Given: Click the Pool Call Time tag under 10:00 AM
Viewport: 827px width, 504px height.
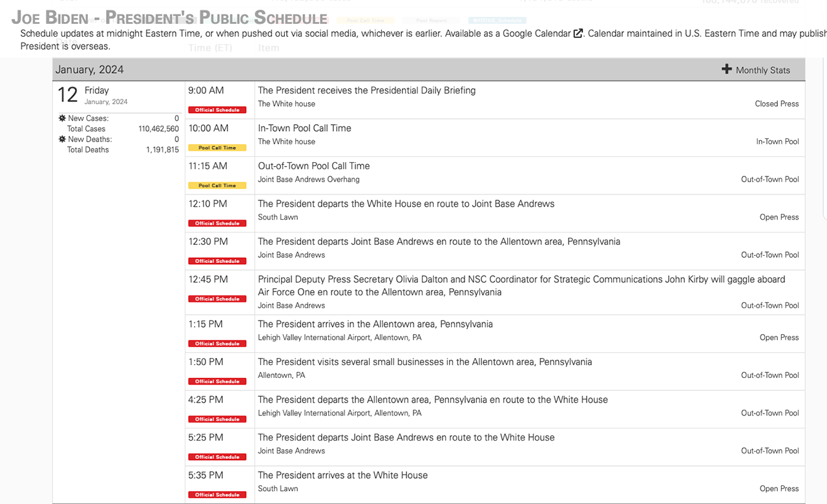Looking at the screenshot, I should [x=217, y=148].
